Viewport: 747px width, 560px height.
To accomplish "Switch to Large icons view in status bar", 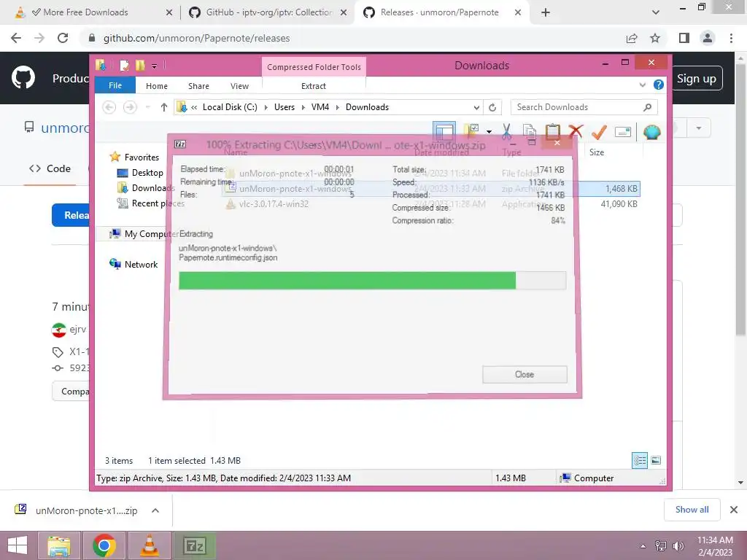I will tap(656, 460).
